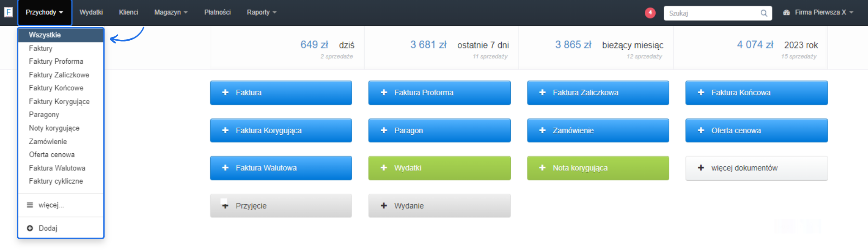
Task: Click the search magnifier icon
Action: tap(763, 13)
